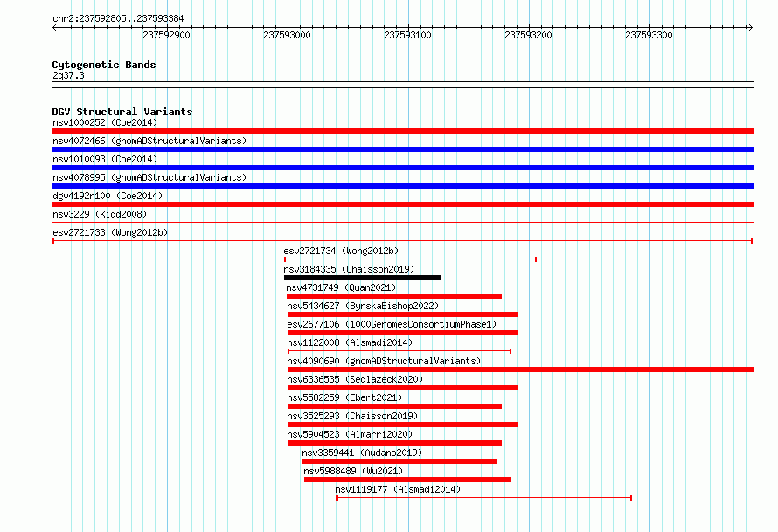Open the DGV Structural Variants track heading
Screen dimensions: 778x532
(122, 112)
